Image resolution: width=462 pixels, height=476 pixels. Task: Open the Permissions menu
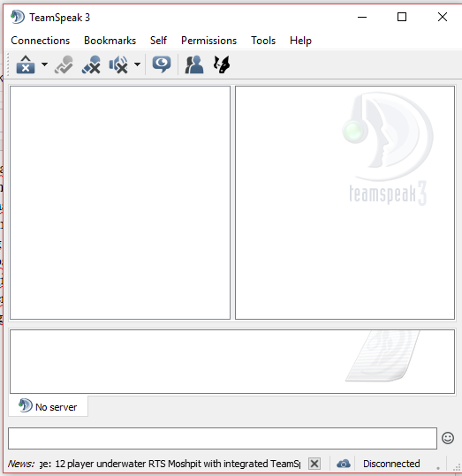(x=208, y=41)
